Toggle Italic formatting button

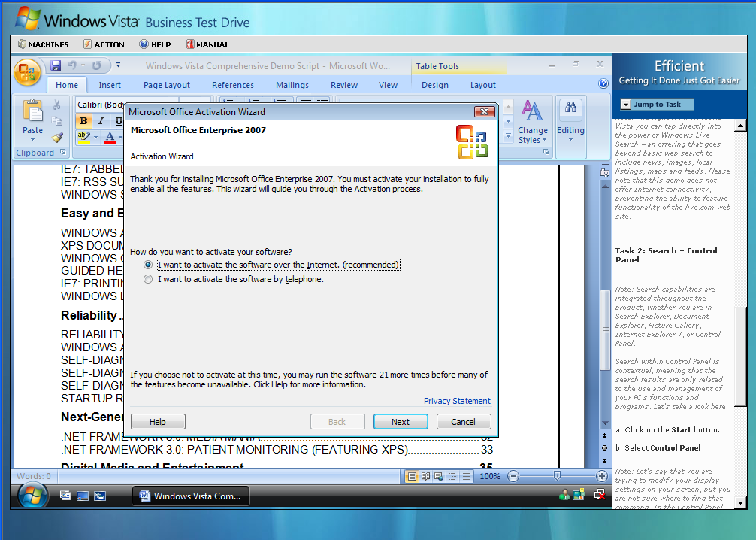click(101, 120)
